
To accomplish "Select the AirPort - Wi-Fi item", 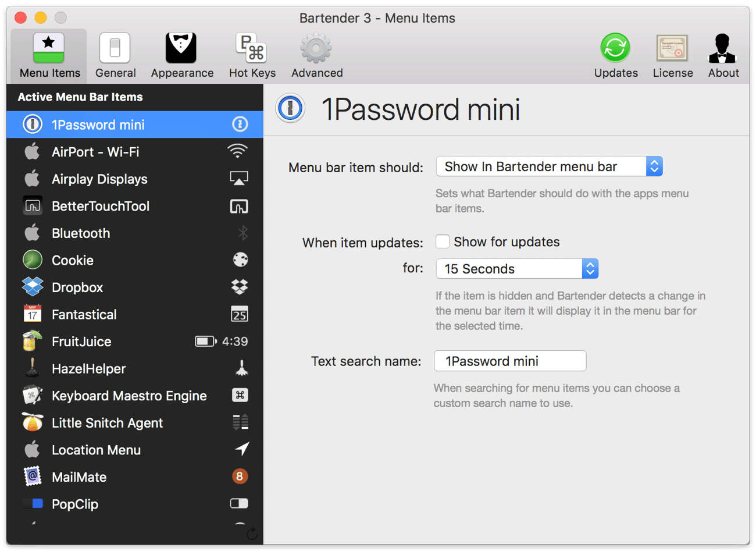I will [135, 152].
